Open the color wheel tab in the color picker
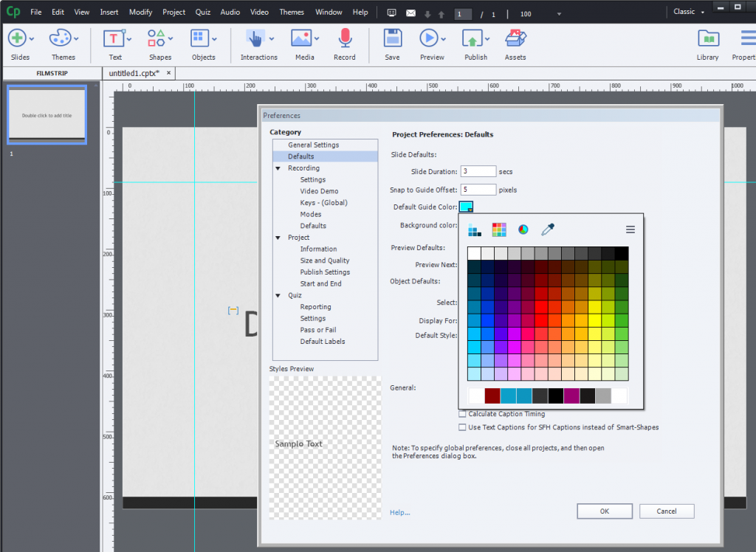The width and height of the screenshot is (756, 552). click(523, 230)
